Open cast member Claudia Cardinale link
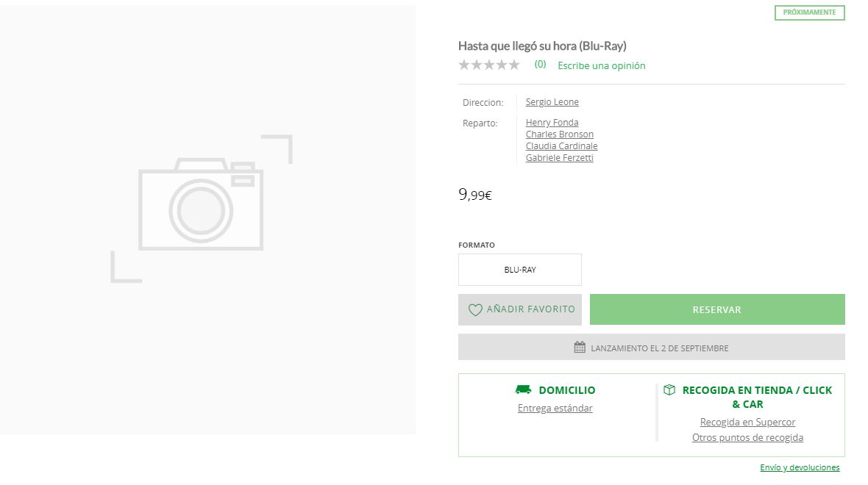868x485 pixels. point(561,145)
